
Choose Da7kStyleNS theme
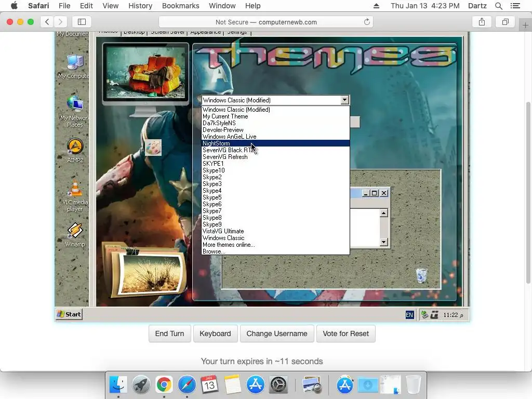(275, 123)
